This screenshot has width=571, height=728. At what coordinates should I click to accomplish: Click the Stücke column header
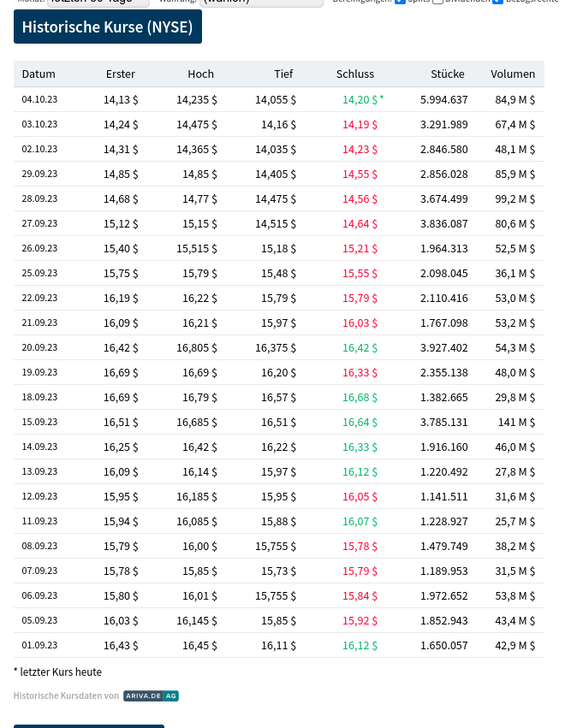click(448, 74)
